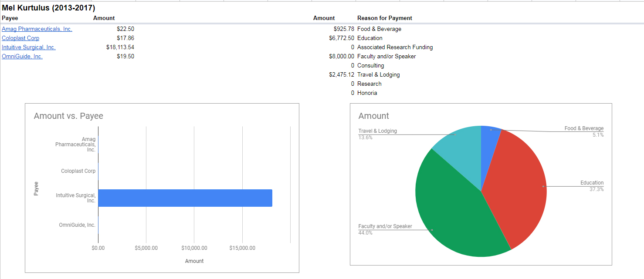Open the OmniGuide, Inc. hyperlink

click(x=22, y=57)
